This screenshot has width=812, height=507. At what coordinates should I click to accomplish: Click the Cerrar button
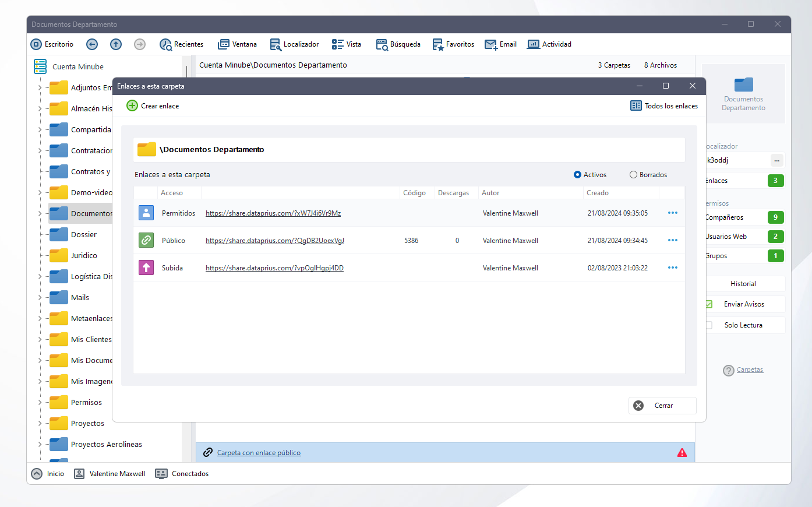[662, 406]
